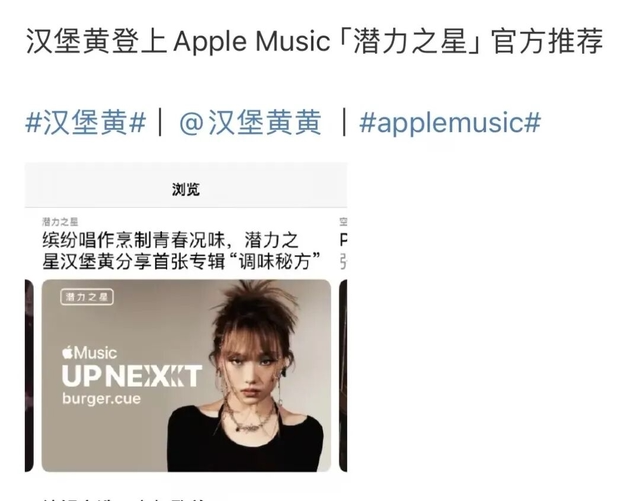Open the previous card peeking on left
The width and height of the screenshot is (640, 501).
tap(29, 376)
